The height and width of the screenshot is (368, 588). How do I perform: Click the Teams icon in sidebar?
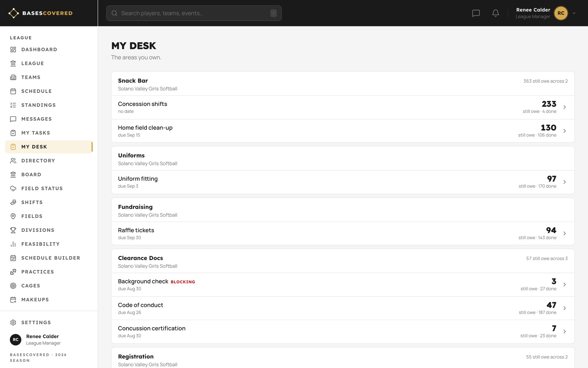(x=13, y=77)
